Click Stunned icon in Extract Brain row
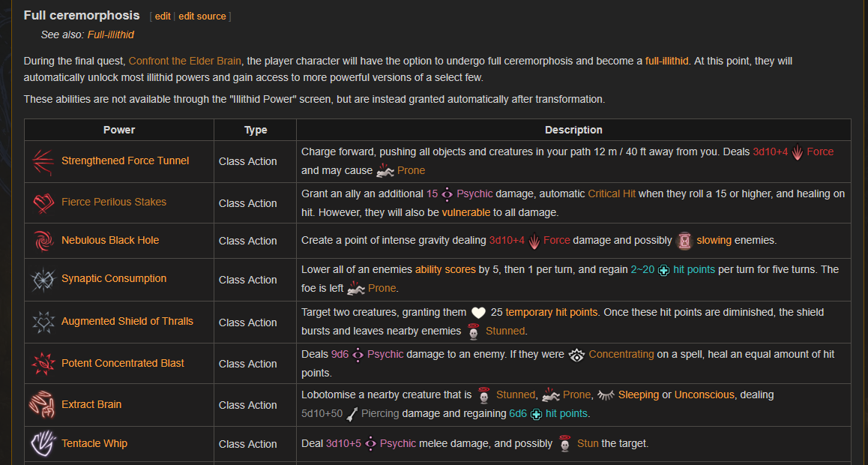Image resolution: width=868 pixels, height=465 pixels. coord(483,395)
